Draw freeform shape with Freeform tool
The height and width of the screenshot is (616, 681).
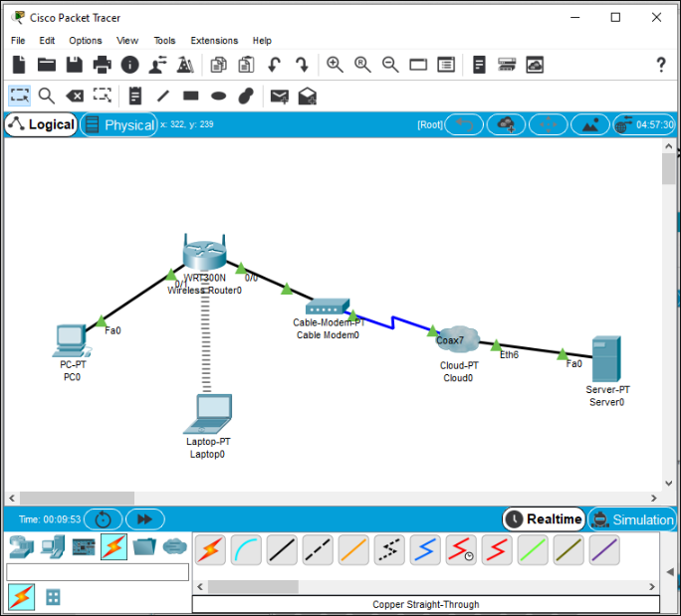coord(246,96)
